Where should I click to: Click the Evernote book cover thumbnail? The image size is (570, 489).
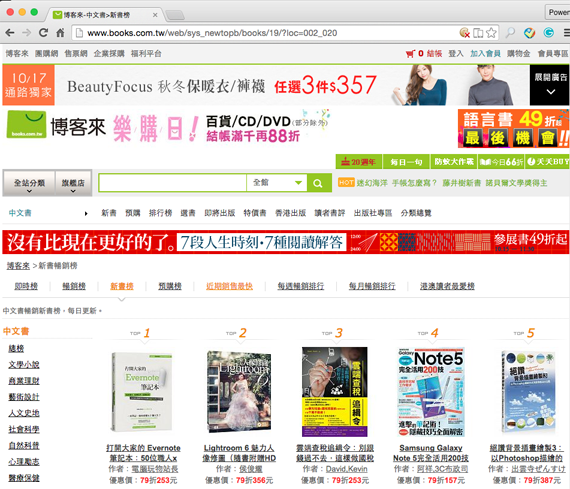pyautogui.click(x=142, y=392)
